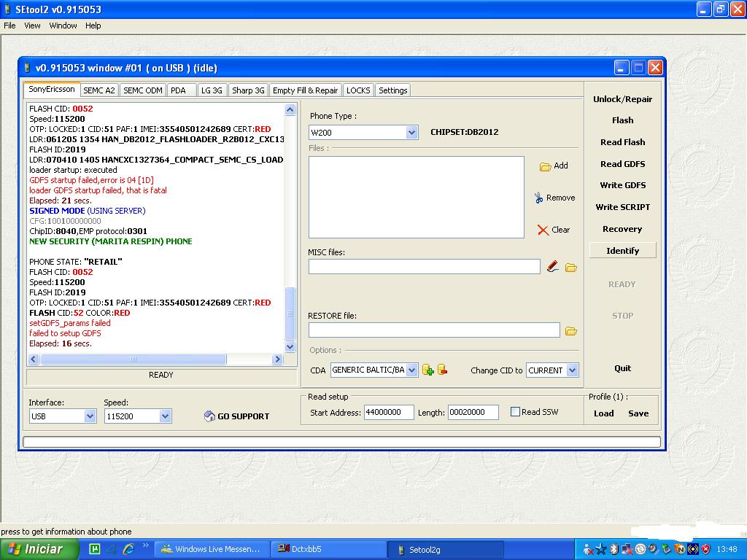
Task: Click the log vertical scrollbar thumb
Action: pyautogui.click(x=290, y=314)
